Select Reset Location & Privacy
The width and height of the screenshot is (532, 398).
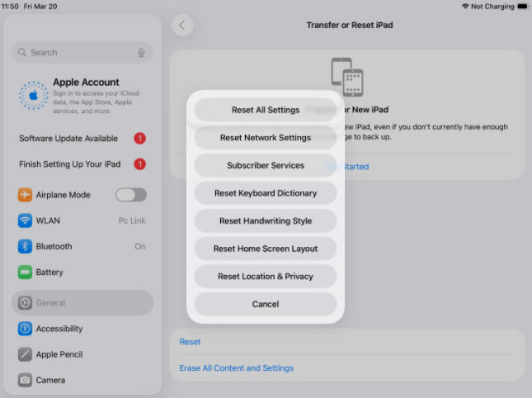point(266,277)
